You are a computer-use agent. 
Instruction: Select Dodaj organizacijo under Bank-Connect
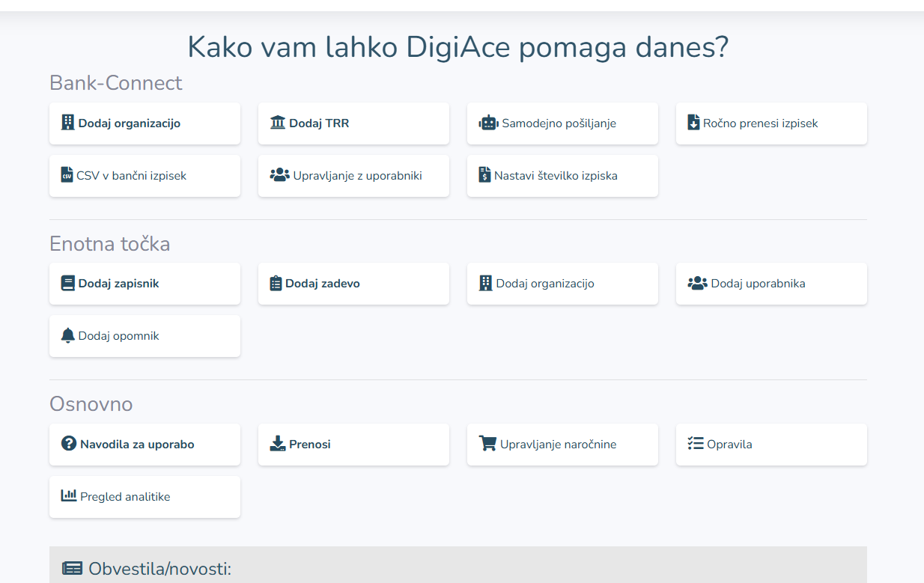click(x=145, y=123)
